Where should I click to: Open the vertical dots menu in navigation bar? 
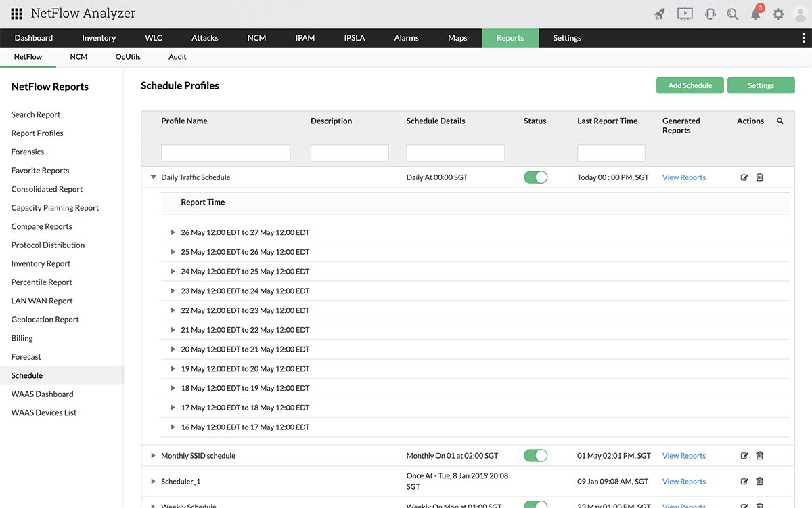(x=803, y=38)
